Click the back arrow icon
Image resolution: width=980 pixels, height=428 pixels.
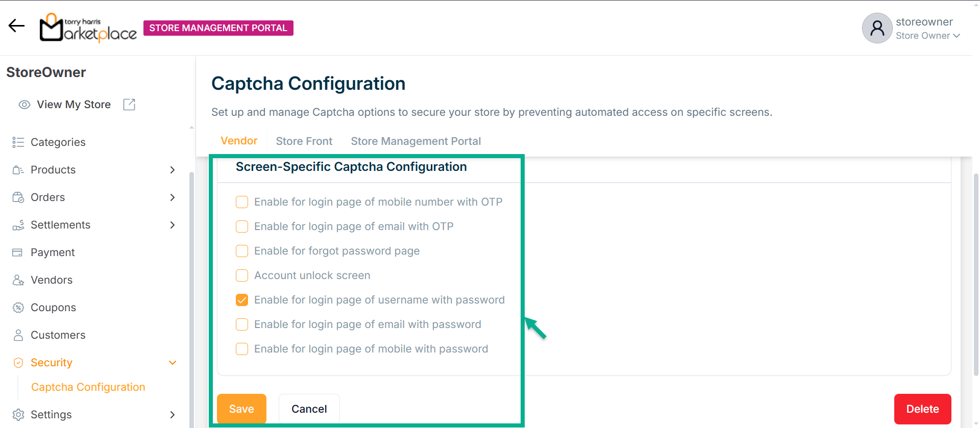16,26
